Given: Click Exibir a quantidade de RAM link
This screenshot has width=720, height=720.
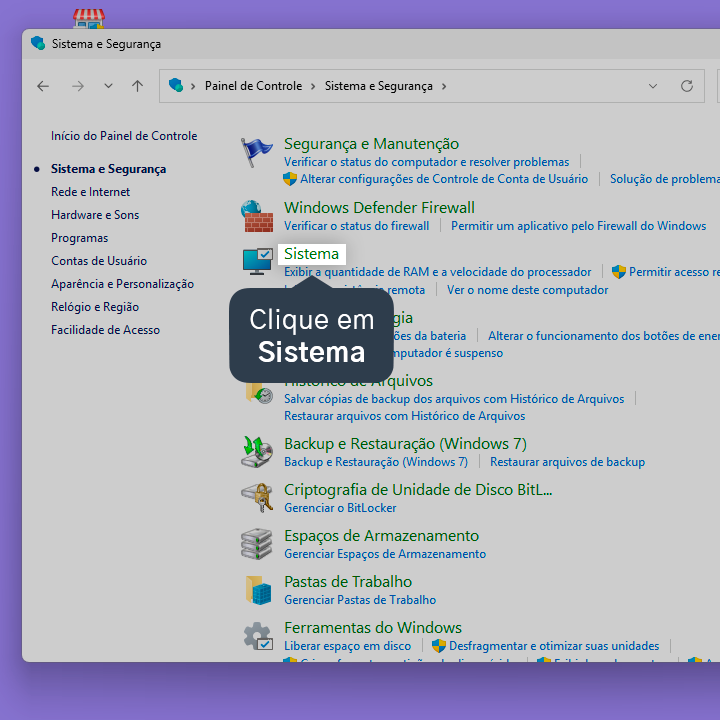Looking at the screenshot, I should (x=438, y=272).
